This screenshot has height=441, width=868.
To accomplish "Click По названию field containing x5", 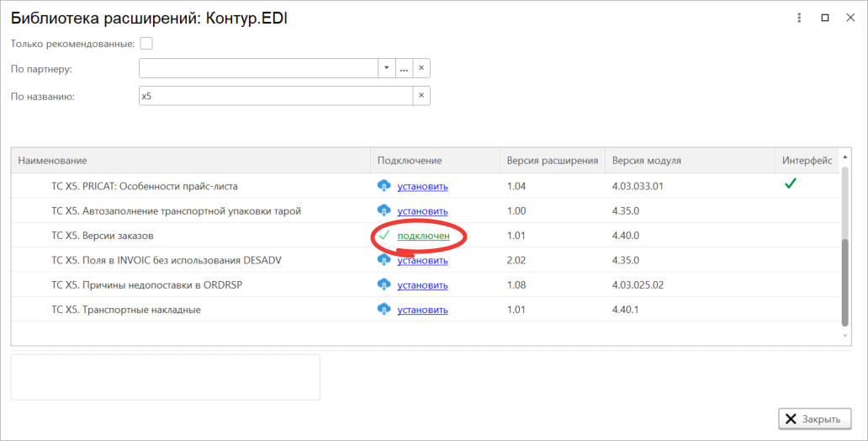I will click(276, 95).
